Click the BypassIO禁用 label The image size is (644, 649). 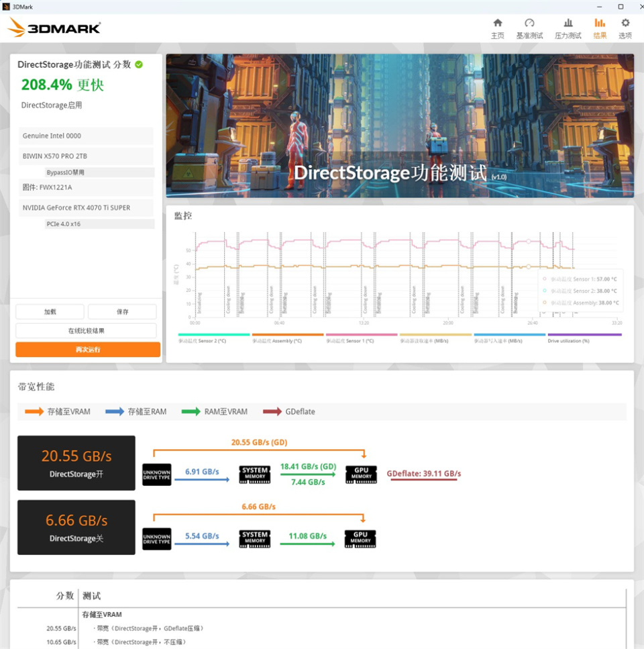coord(99,172)
